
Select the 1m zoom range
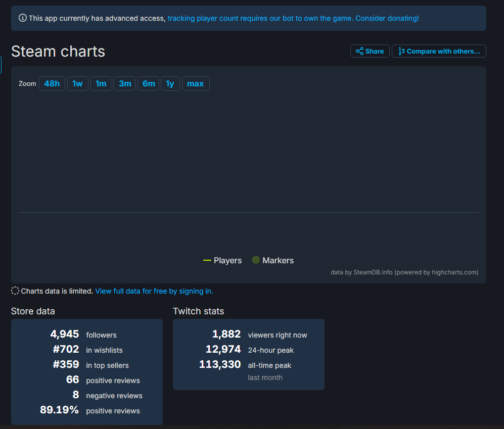click(101, 83)
